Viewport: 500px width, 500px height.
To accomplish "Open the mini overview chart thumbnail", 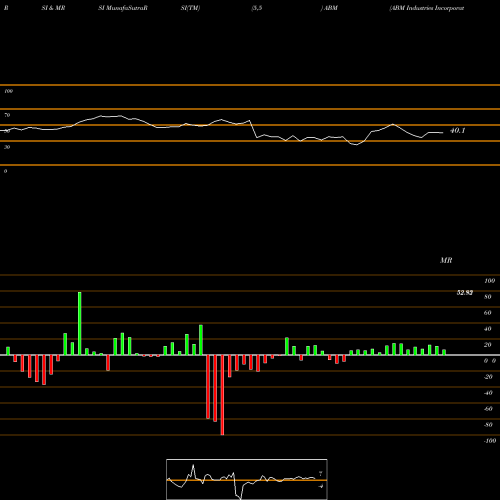I will [x=247, y=479].
